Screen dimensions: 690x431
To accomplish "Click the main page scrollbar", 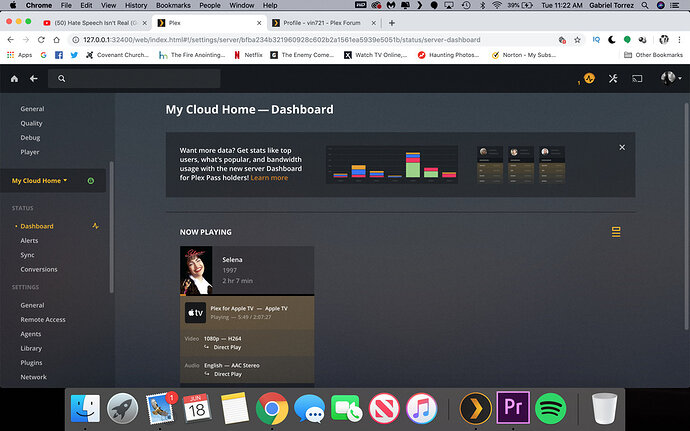I will coord(686,216).
